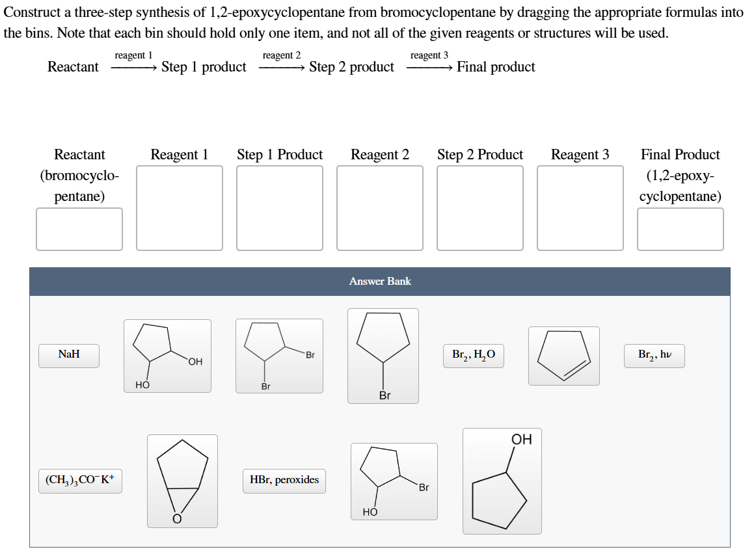Click the Reactant bromocyclopentane bin

click(79, 229)
